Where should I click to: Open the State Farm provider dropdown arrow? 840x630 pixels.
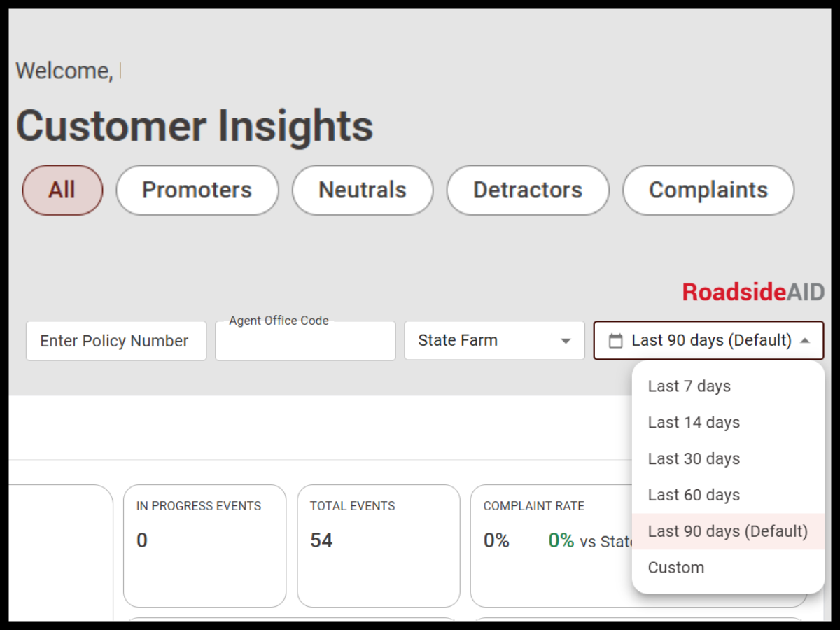pyautogui.click(x=566, y=341)
